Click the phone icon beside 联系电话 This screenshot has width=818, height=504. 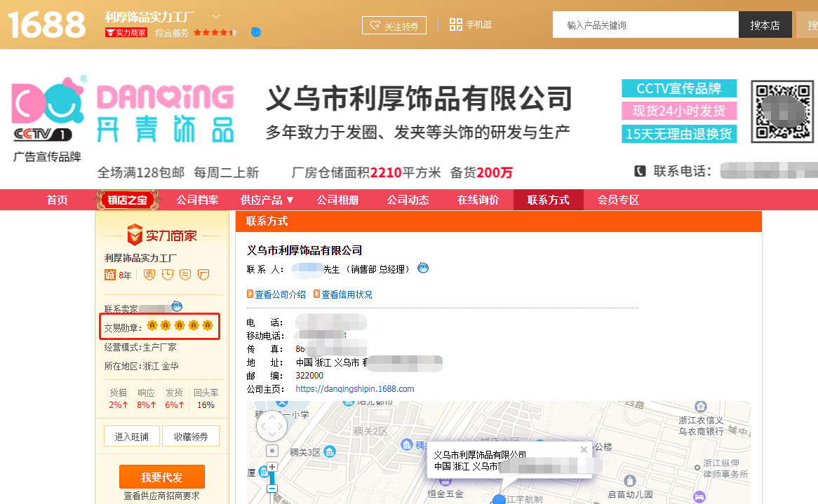640,171
